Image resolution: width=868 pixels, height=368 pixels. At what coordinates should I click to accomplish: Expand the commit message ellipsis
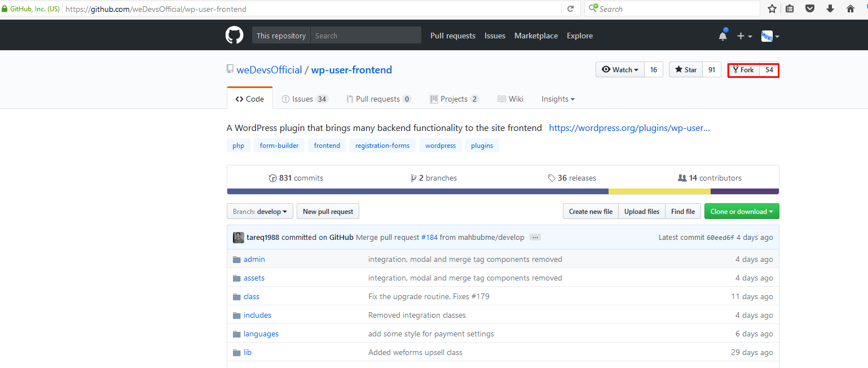535,238
